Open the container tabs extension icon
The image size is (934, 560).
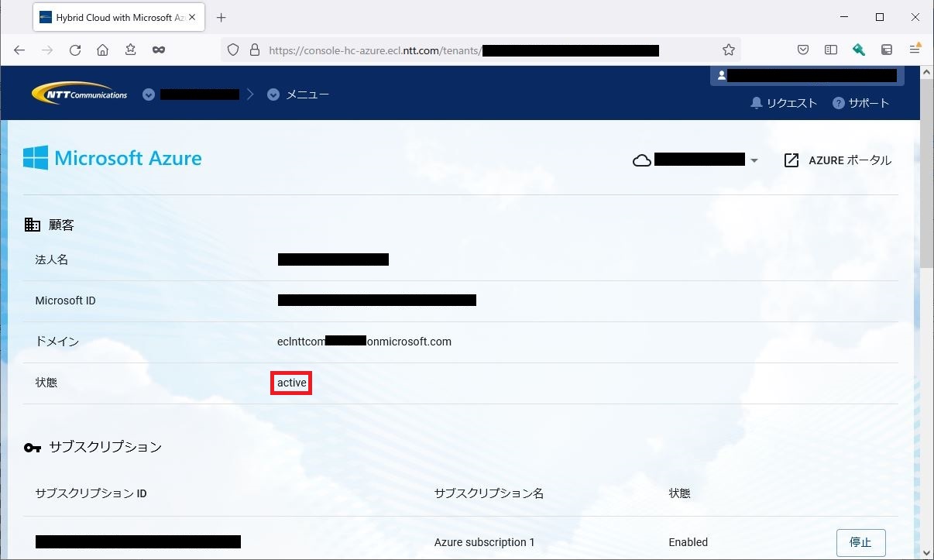[x=887, y=50]
